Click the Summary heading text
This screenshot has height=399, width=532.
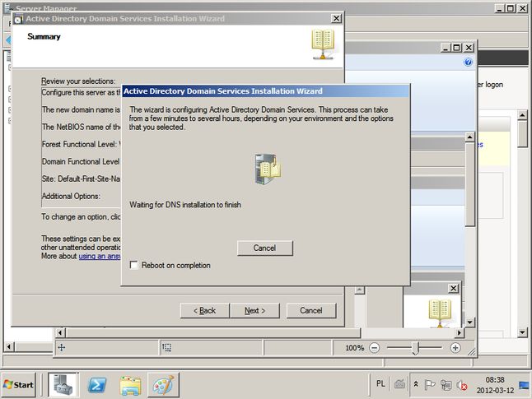(x=44, y=37)
